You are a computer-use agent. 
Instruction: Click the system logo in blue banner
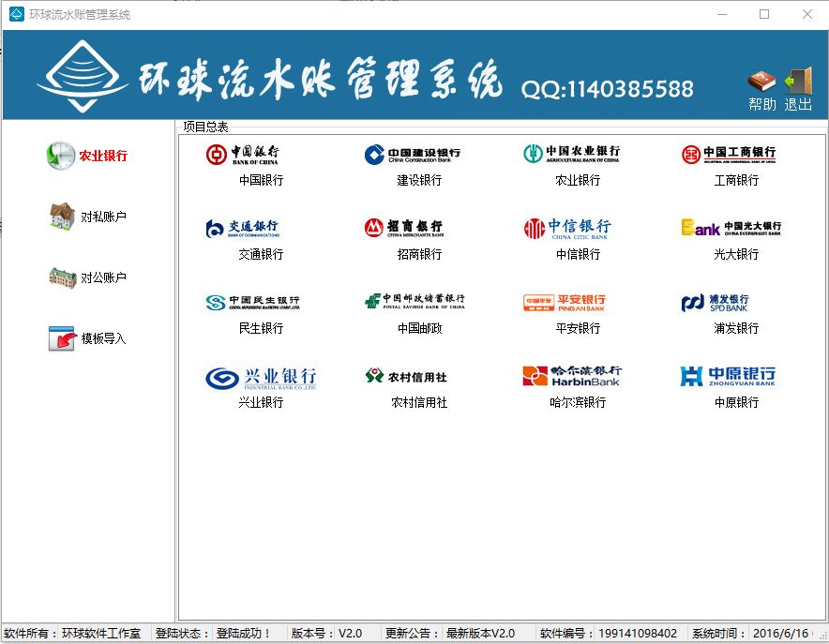click(82, 77)
